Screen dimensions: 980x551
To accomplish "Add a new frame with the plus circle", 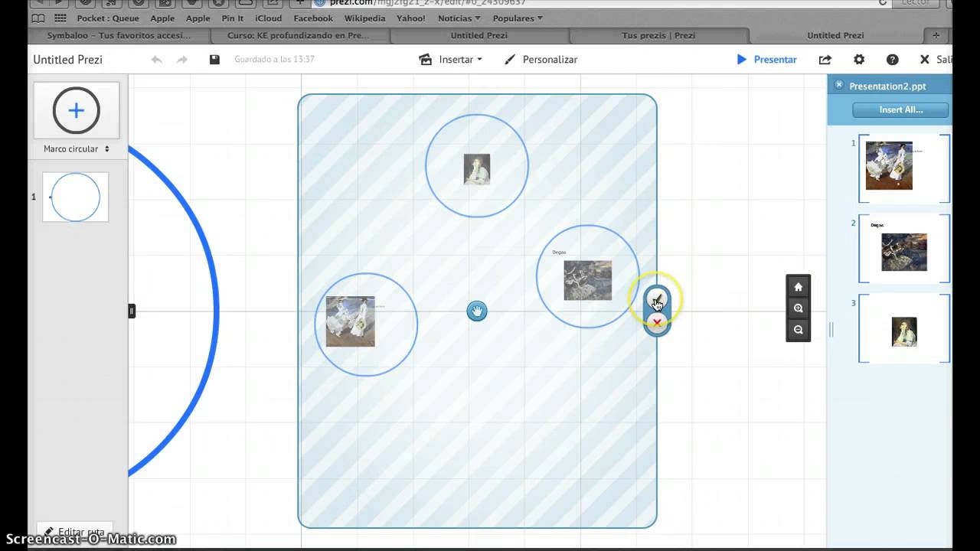I will (x=76, y=111).
